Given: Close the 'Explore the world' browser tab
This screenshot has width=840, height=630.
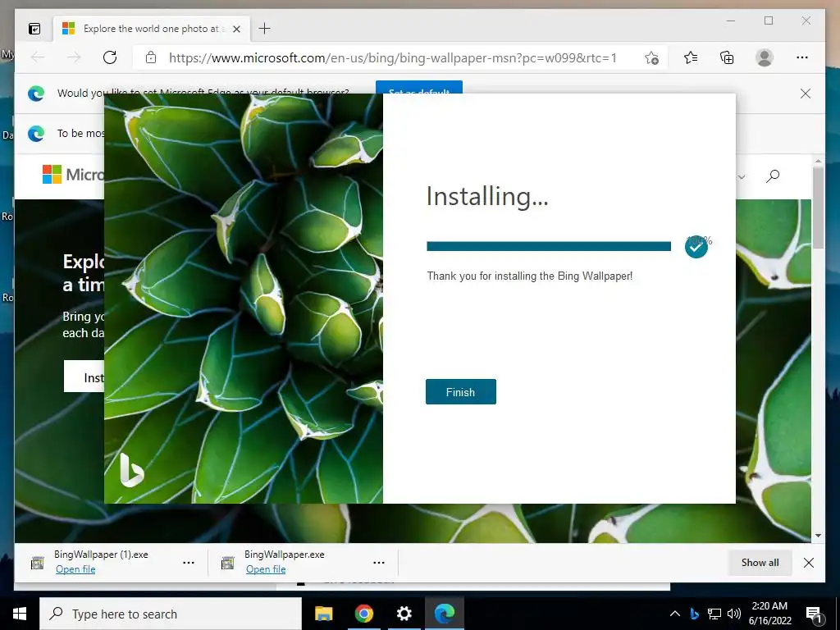Looking at the screenshot, I should click(x=236, y=29).
